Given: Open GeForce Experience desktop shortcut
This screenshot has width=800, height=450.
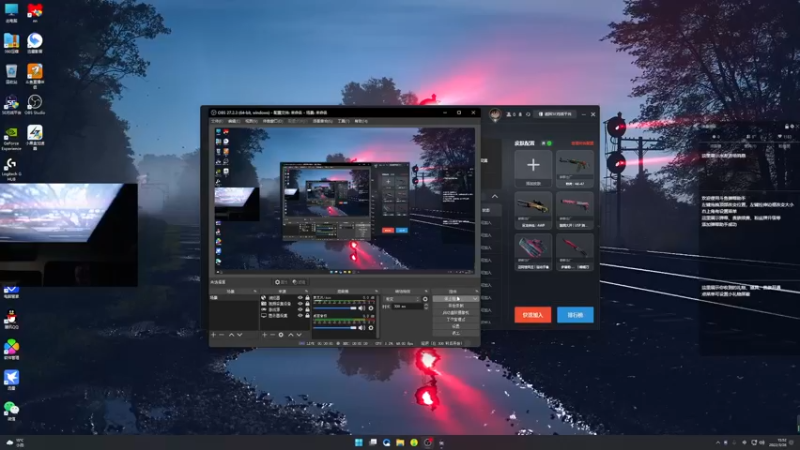Looking at the screenshot, I should point(11,138).
